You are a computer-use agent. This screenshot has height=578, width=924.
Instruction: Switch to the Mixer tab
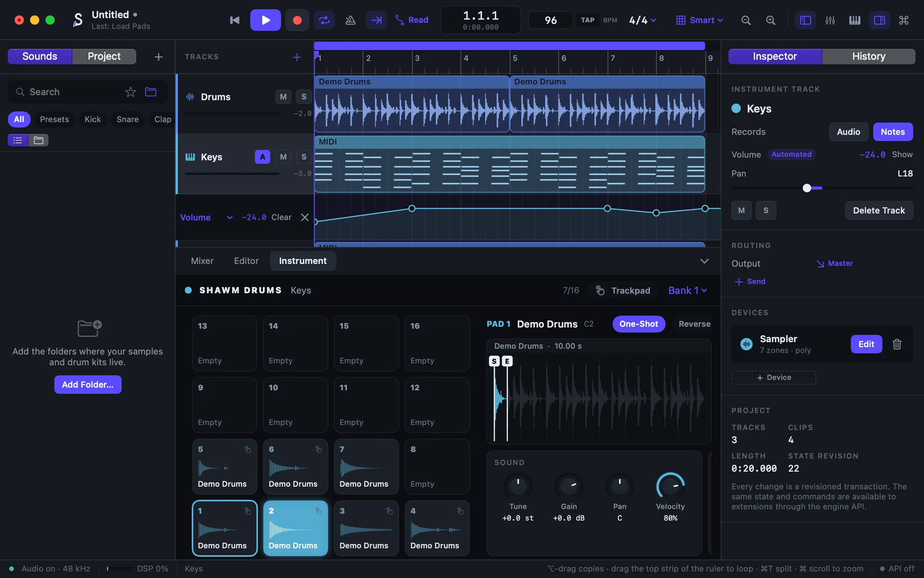pos(202,261)
